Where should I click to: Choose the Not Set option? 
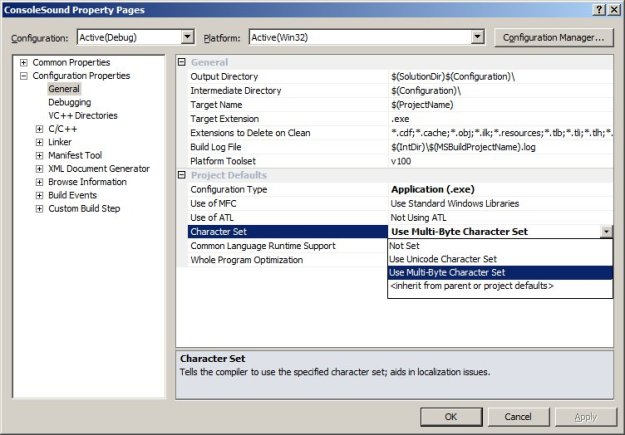[x=404, y=245]
